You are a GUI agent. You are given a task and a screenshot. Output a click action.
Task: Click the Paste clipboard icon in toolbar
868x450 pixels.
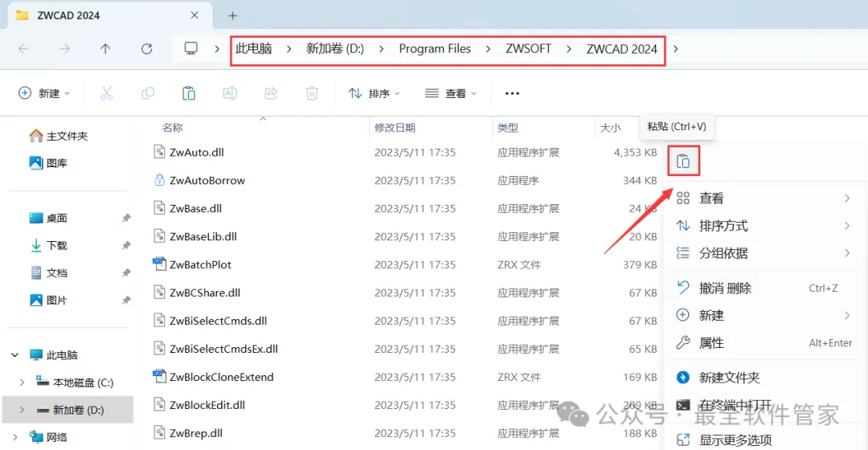pyautogui.click(x=189, y=93)
